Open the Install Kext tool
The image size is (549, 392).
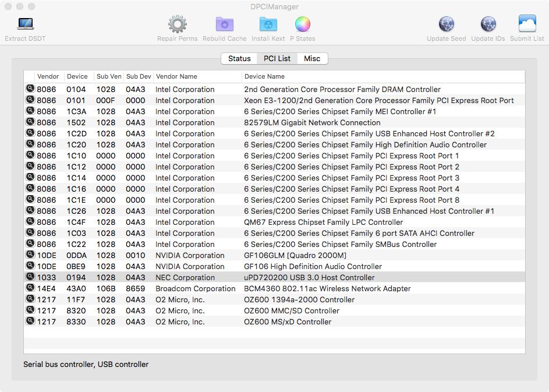[268, 24]
